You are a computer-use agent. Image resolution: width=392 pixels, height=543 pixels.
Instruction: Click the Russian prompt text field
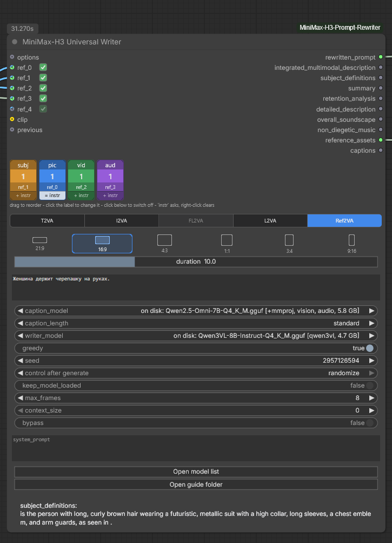(x=196, y=287)
